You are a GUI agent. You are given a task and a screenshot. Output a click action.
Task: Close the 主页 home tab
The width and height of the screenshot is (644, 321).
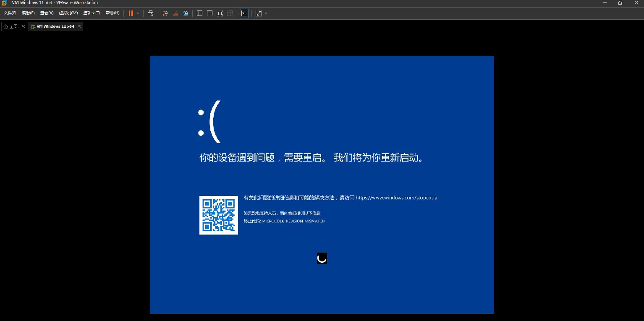(x=23, y=26)
